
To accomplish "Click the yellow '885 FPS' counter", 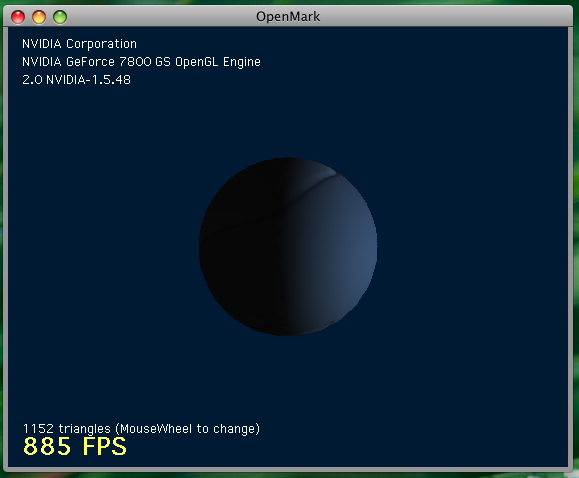I will coord(75,446).
